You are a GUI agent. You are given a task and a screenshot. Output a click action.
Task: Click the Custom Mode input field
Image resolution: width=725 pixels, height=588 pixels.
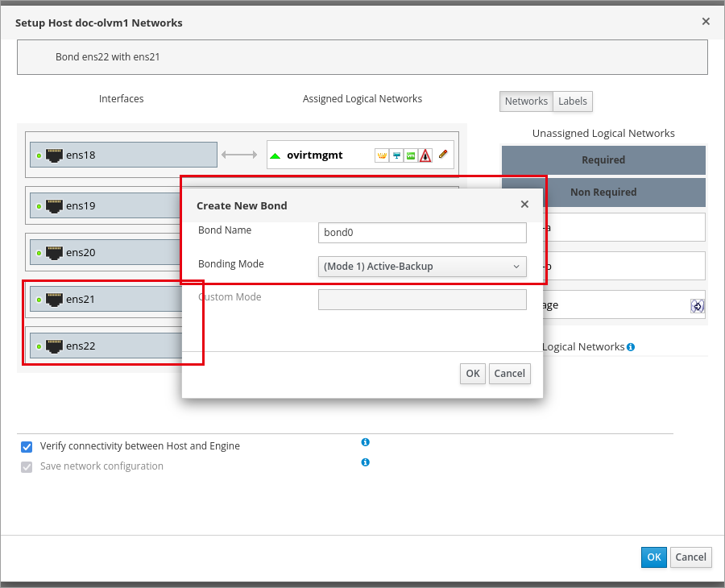pyautogui.click(x=422, y=300)
